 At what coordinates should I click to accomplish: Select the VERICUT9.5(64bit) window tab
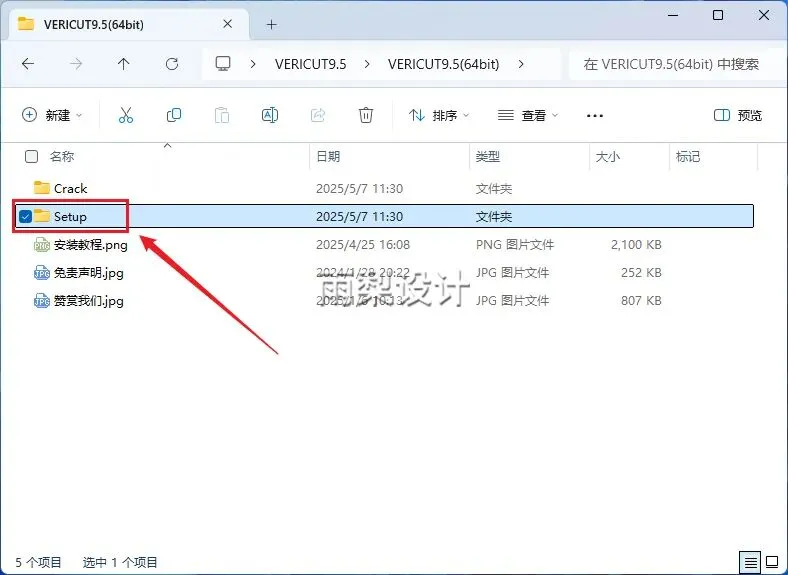[129, 24]
